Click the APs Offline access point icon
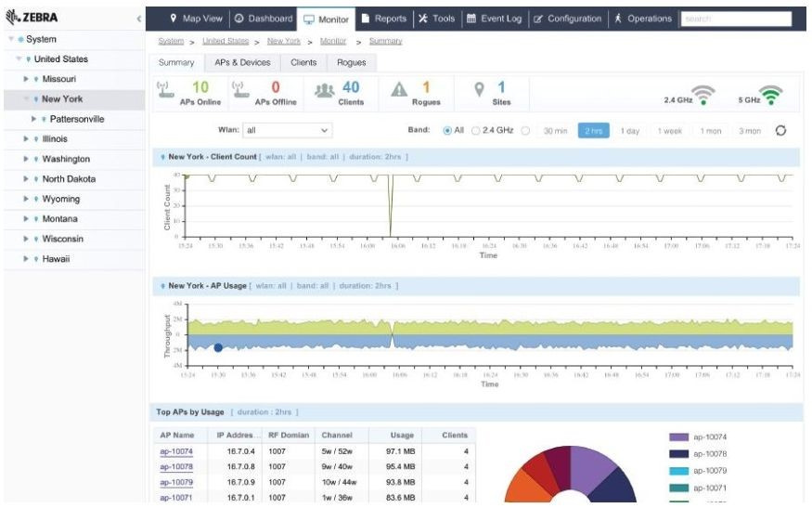Screen dimensions: 812x521 pos(240,89)
